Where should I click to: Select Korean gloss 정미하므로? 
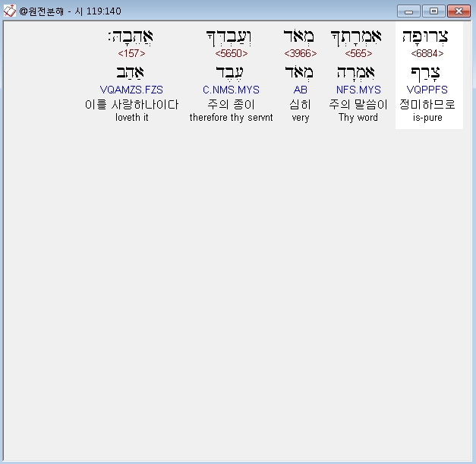[427, 105]
